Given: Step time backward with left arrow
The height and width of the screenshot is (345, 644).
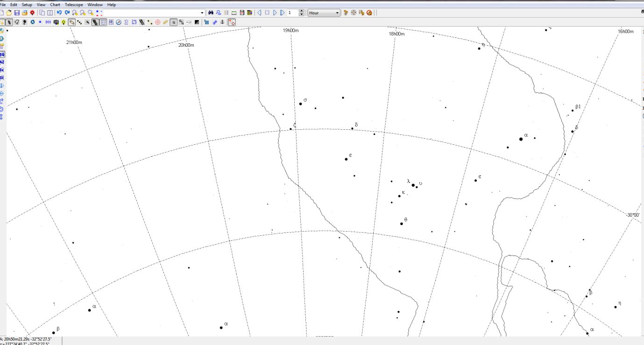Looking at the screenshot, I should pos(259,13).
